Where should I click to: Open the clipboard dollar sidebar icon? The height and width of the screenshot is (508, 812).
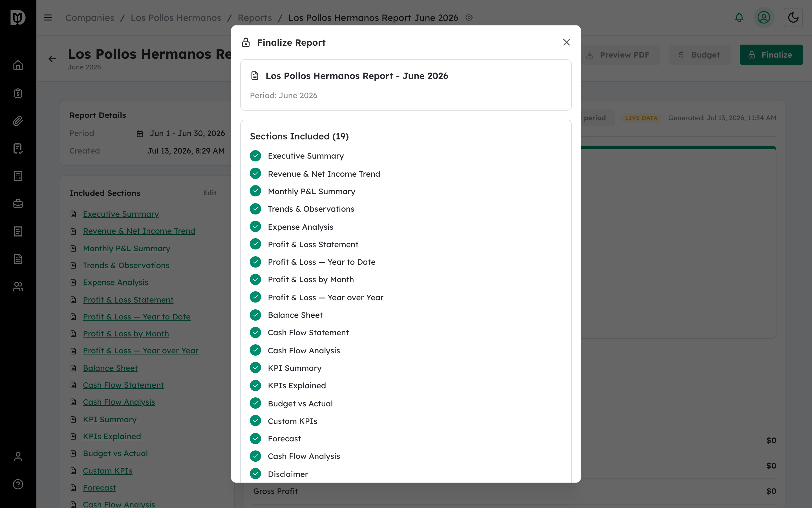[18, 93]
